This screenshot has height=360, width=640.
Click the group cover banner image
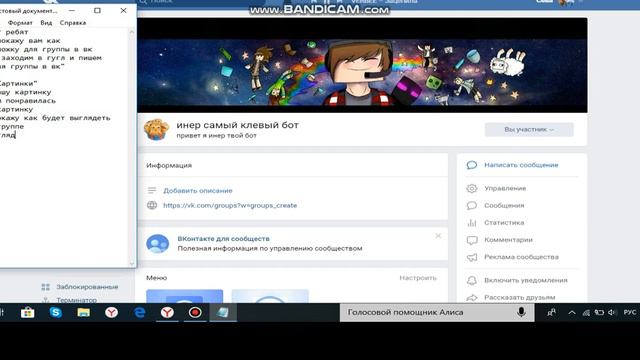pos(362,65)
